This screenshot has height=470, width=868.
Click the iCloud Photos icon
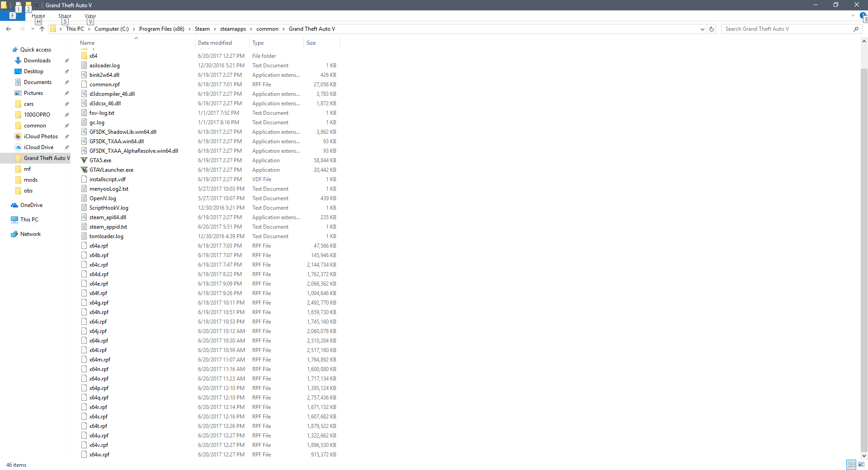click(x=18, y=136)
